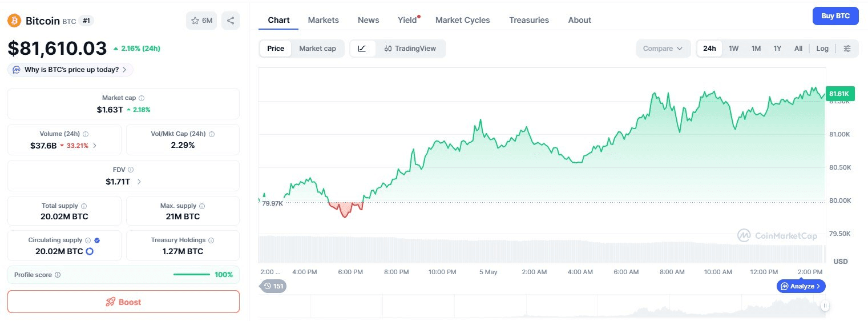
Task: Open the Treasuries tab
Action: tap(529, 20)
